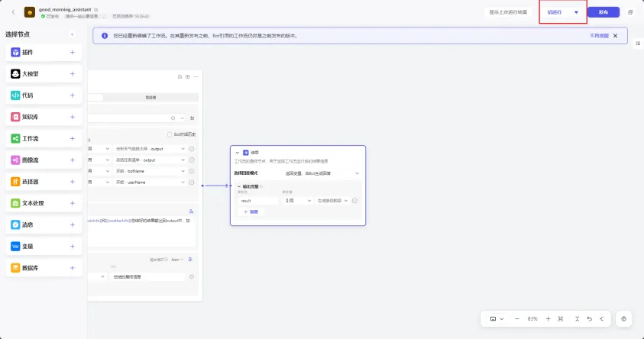
Task: Open the 开始 - userName dropdown
Action: tap(150, 182)
